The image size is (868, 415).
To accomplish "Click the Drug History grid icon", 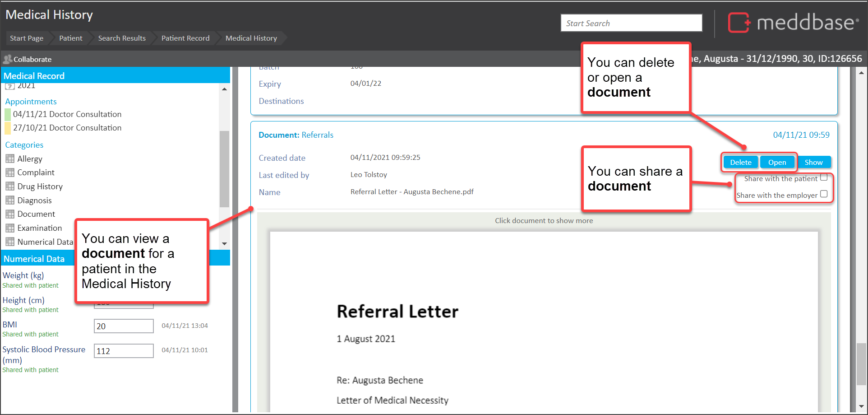I will 10,187.
